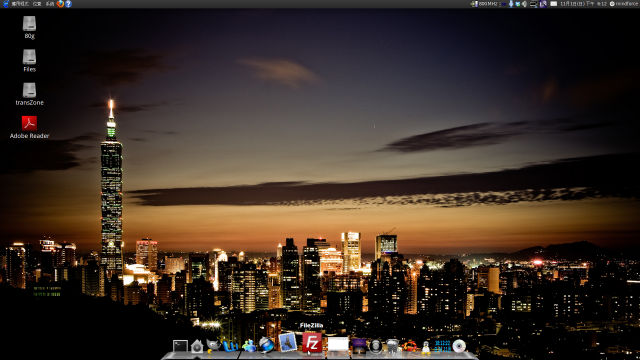Screen dimensions: 640x360
Task: Open the Dropbox tray icon
Action: pyautogui.click(x=518, y=4)
